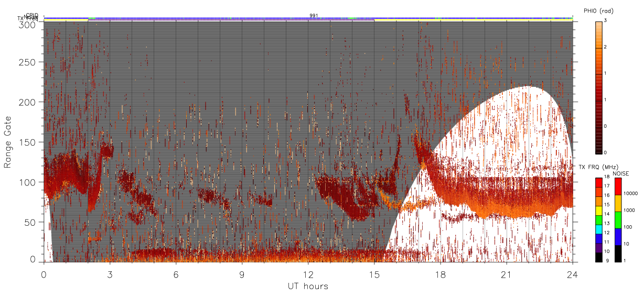Click the 'UT hours' x-axis label
644x297 pixels.
pyautogui.click(x=308, y=286)
